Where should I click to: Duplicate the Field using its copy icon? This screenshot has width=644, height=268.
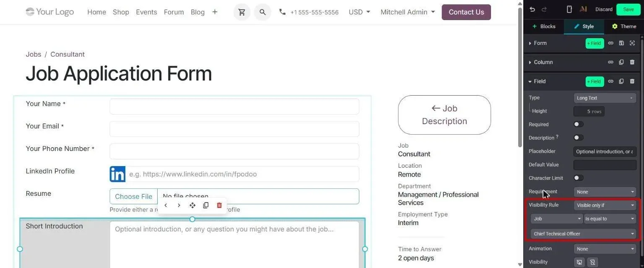click(x=621, y=81)
